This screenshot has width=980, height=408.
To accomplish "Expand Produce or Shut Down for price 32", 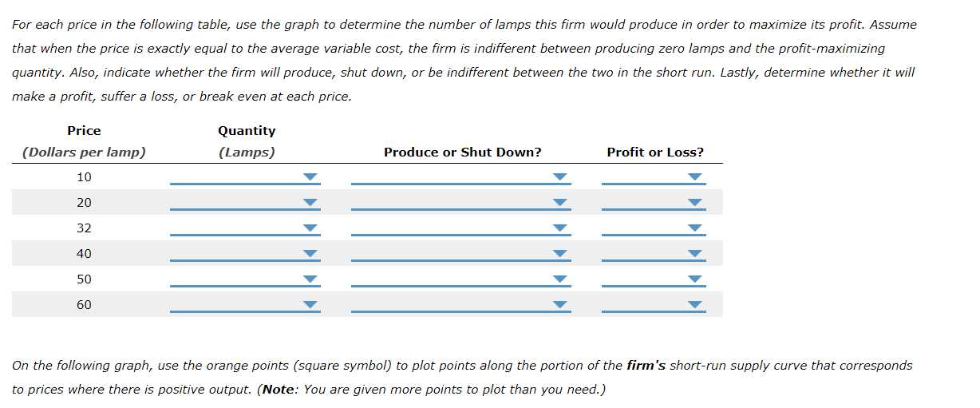I will (x=460, y=228).
